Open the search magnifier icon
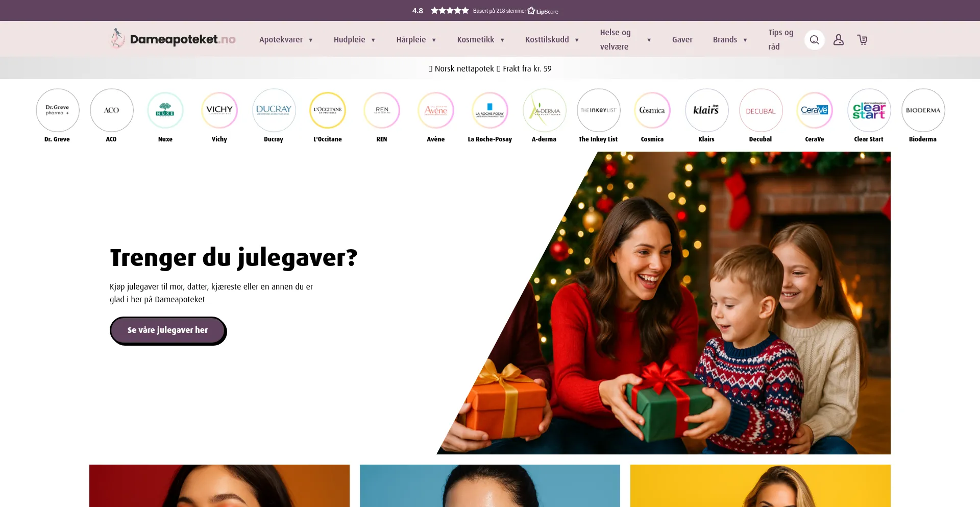This screenshot has width=980, height=507. pyautogui.click(x=814, y=40)
